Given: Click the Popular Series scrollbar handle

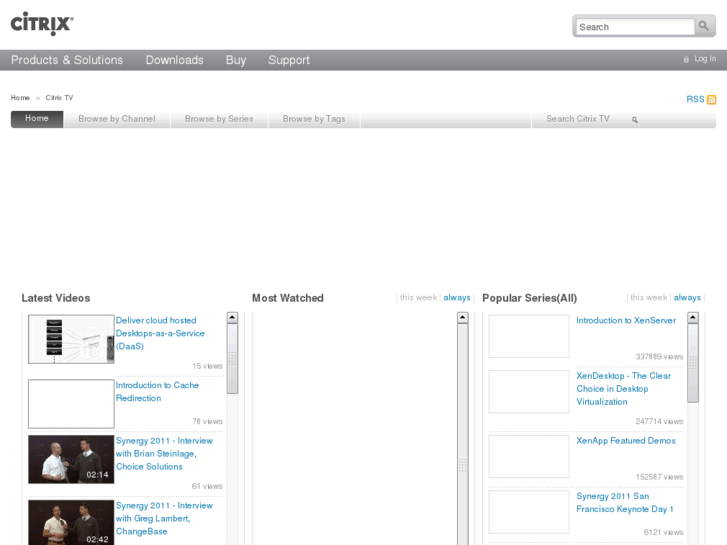Looking at the screenshot, I should [693, 363].
